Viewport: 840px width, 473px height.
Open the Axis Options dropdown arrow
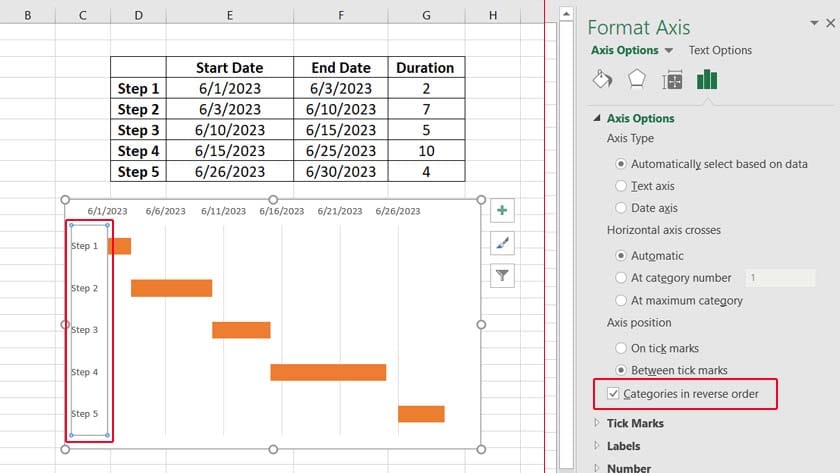669,50
